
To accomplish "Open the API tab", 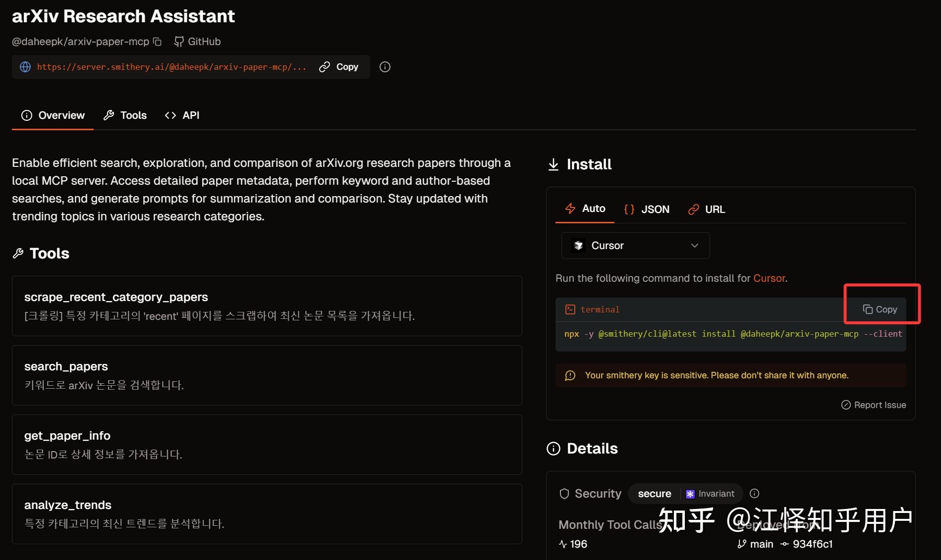I will (182, 115).
